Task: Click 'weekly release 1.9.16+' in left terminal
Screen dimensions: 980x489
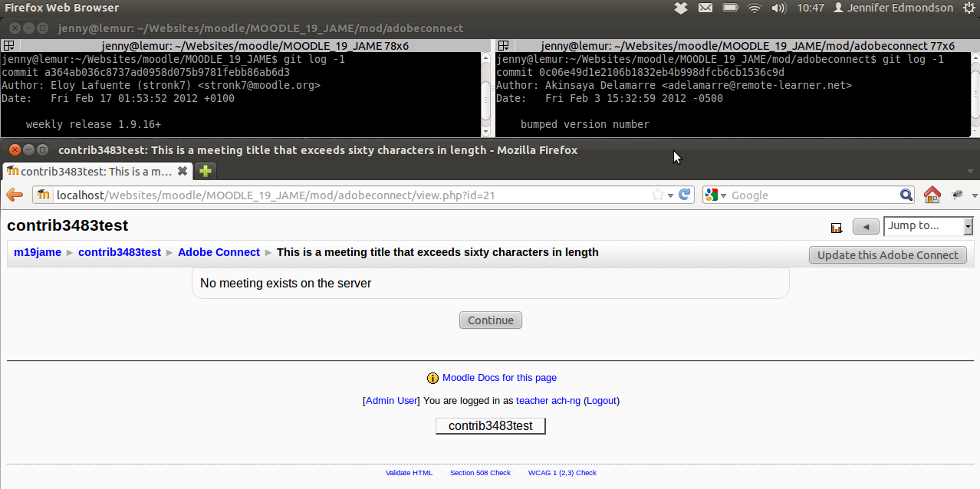Action: (94, 124)
